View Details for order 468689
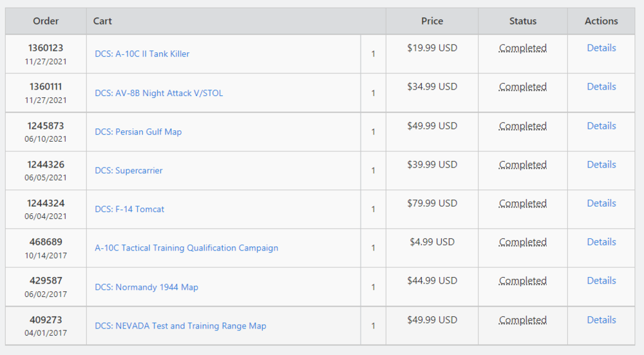The height and width of the screenshot is (355, 644). tap(601, 242)
